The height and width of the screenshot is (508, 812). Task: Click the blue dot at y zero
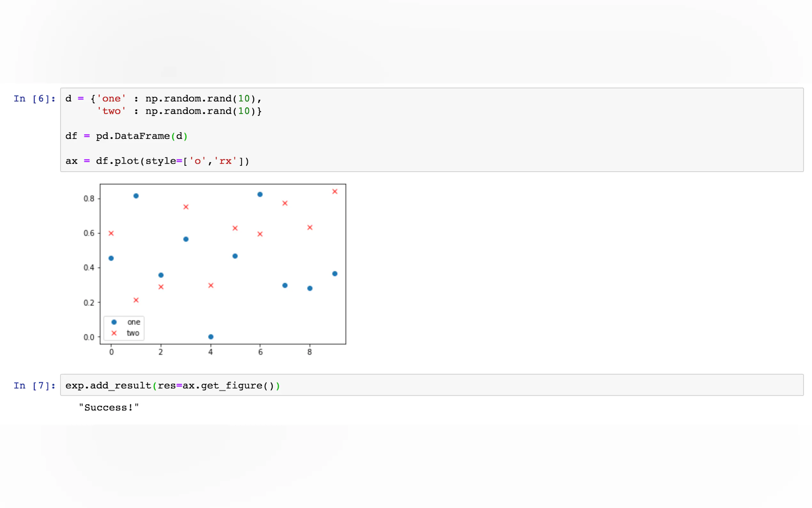tap(211, 337)
